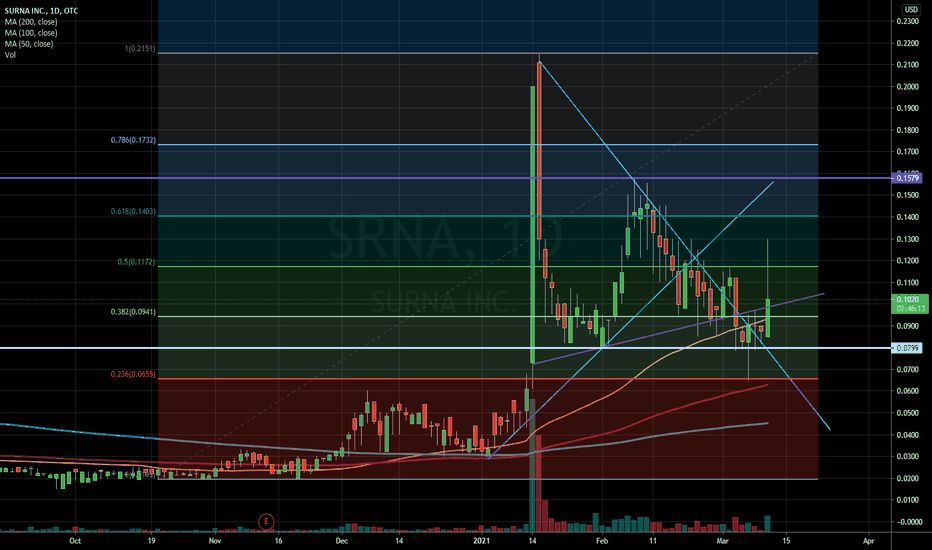Click the 0.2000 price axis label

pyautogui.click(x=907, y=87)
